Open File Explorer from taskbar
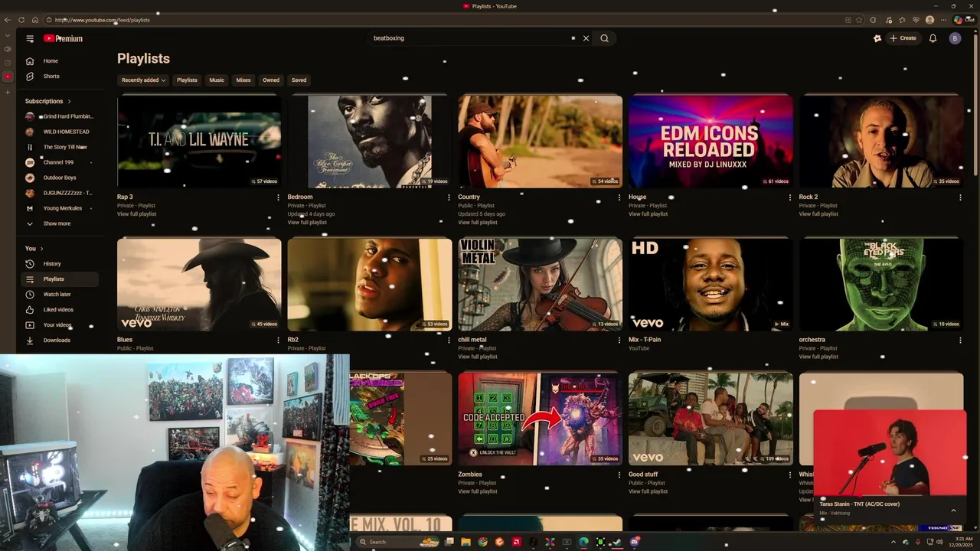980x551 pixels. click(465, 542)
